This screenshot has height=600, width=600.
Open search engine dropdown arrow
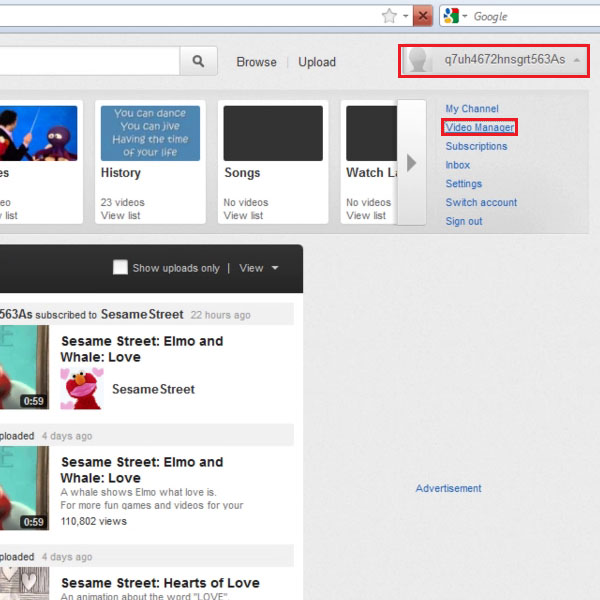click(x=465, y=16)
